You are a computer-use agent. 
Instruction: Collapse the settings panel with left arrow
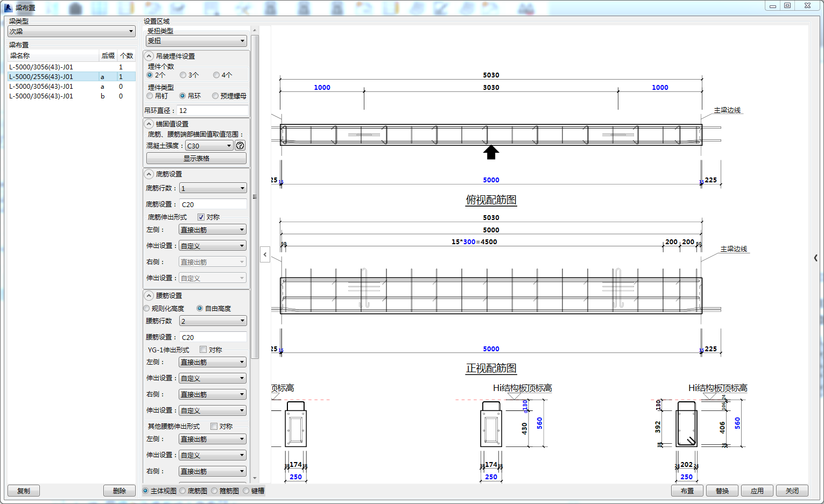pos(265,254)
